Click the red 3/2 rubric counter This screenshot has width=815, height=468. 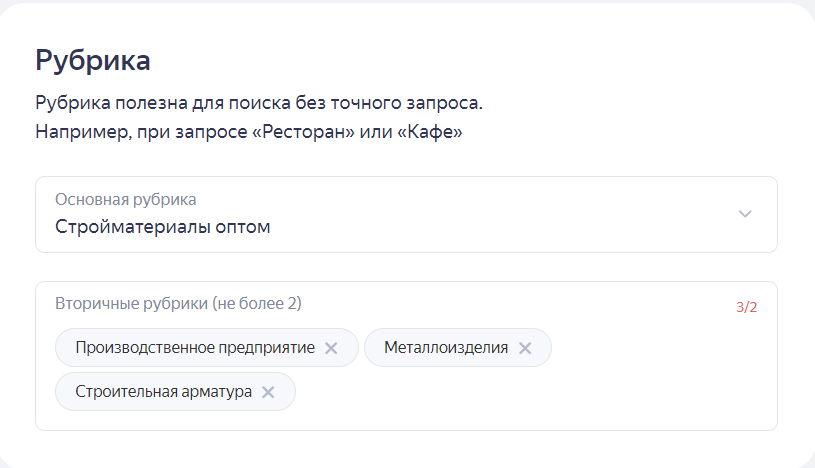746,307
